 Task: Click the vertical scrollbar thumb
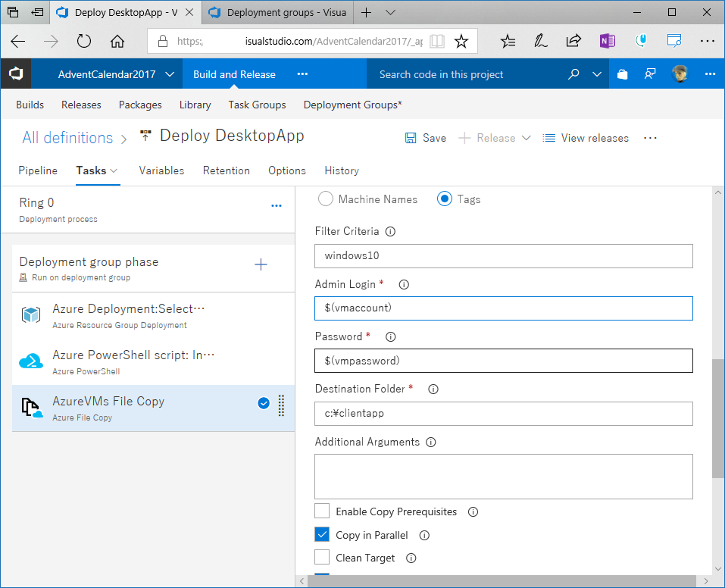tap(718, 419)
